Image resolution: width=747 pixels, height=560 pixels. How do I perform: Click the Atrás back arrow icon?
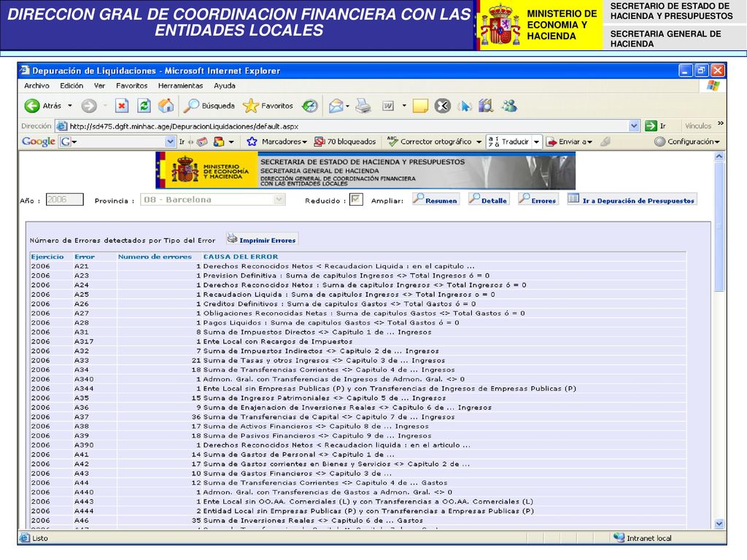pyautogui.click(x=32, y=106)
